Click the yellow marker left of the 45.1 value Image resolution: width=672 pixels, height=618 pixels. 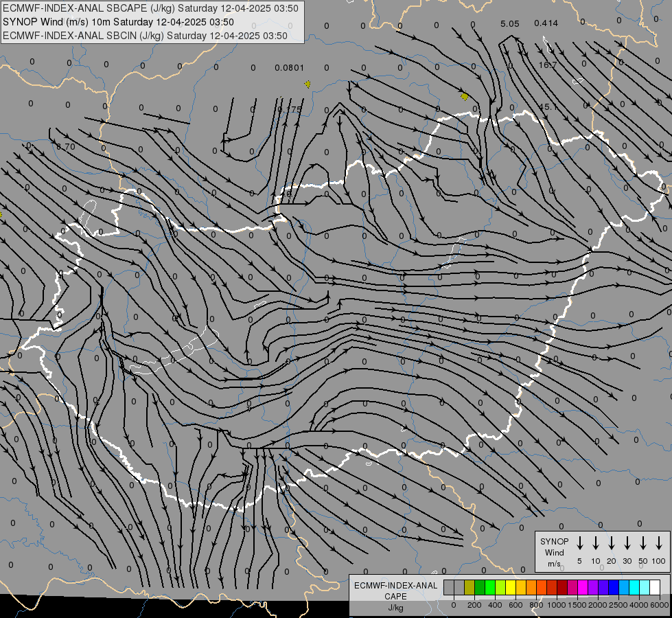465,97
